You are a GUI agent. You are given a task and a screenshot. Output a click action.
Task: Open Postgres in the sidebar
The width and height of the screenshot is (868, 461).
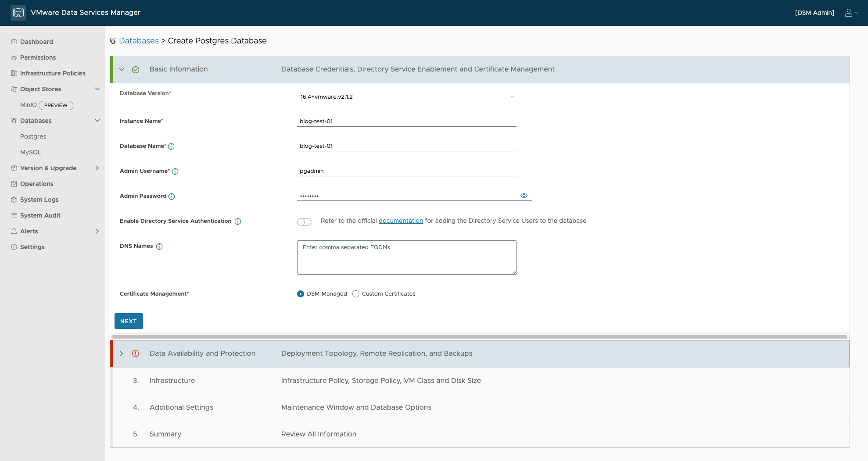[x=33, y=136]
